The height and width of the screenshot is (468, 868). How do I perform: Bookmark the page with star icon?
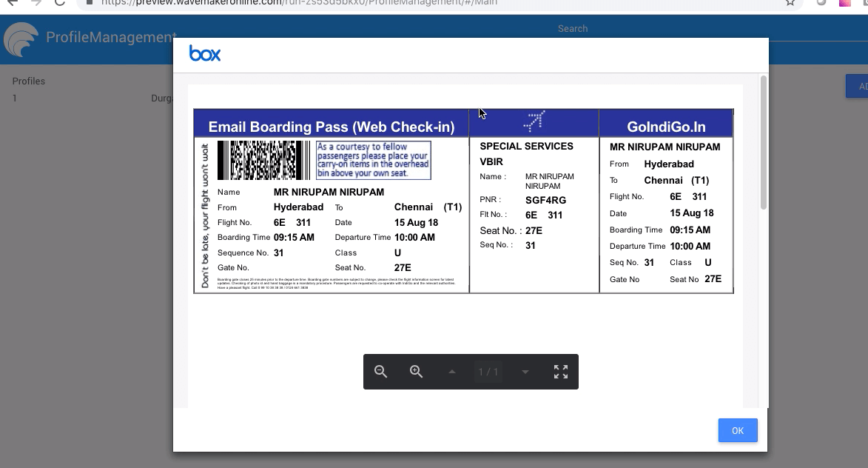[790, 3]
